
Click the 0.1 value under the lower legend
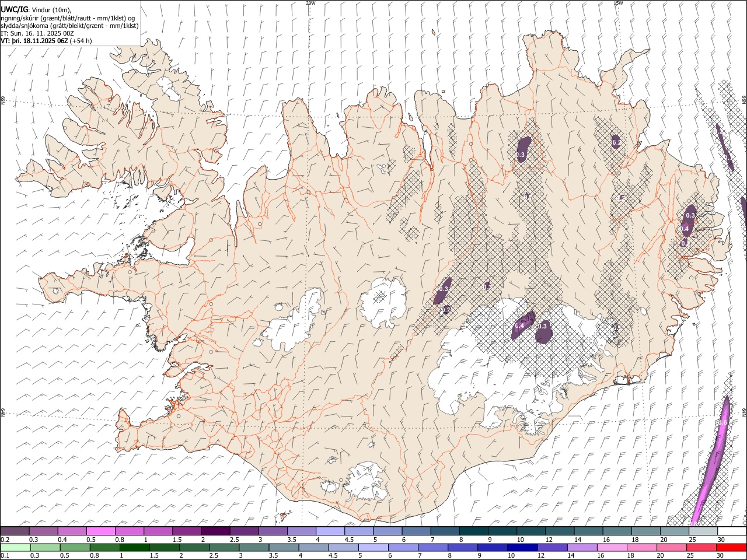[4, 556]
